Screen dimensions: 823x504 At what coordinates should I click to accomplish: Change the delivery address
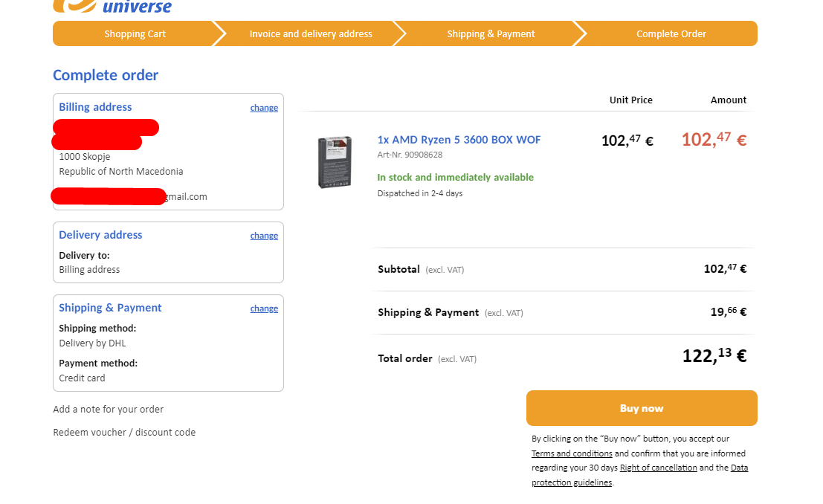[x=264, y=236]
